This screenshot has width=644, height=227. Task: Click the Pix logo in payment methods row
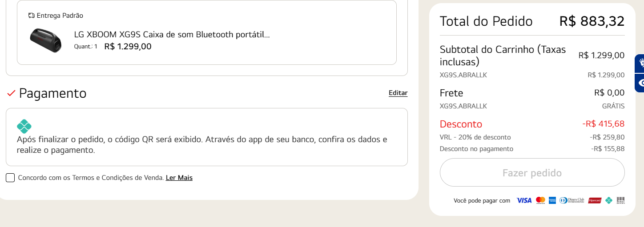tap(609, 200)
